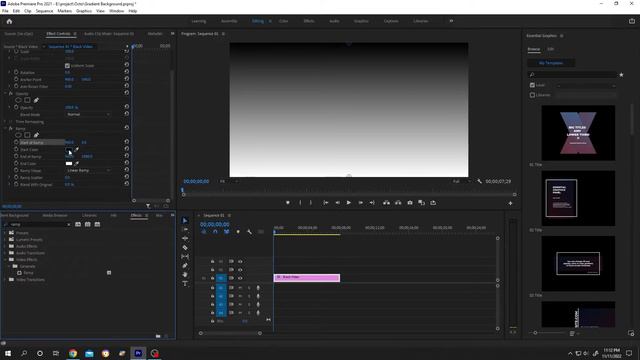The image size is (640, 360).
Task: Open the Graphics menu
Action: [84, 11]
